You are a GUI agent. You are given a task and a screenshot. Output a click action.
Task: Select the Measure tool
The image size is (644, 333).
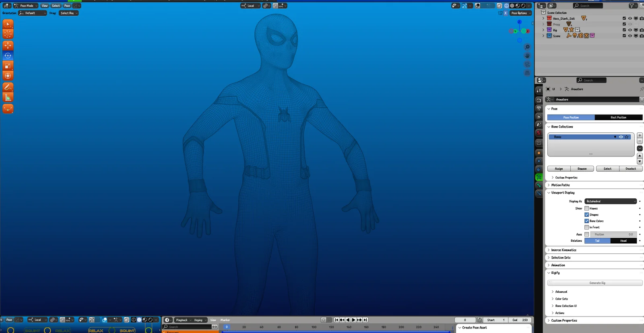(8, 97)
